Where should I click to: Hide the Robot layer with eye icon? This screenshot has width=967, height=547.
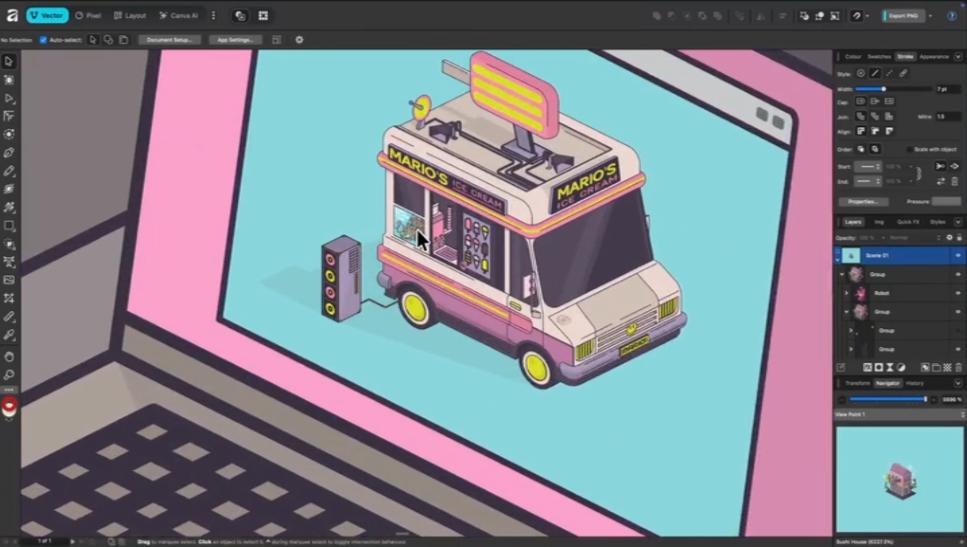pyautogui.click(x=958, y=293)
